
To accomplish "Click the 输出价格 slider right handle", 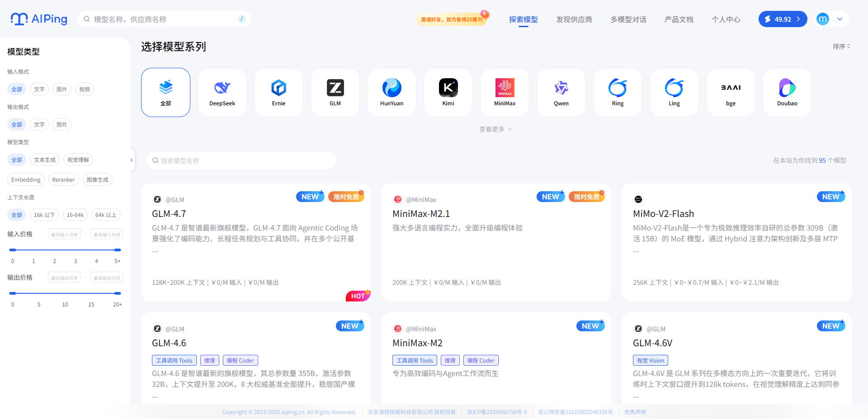I will [118, 293].
